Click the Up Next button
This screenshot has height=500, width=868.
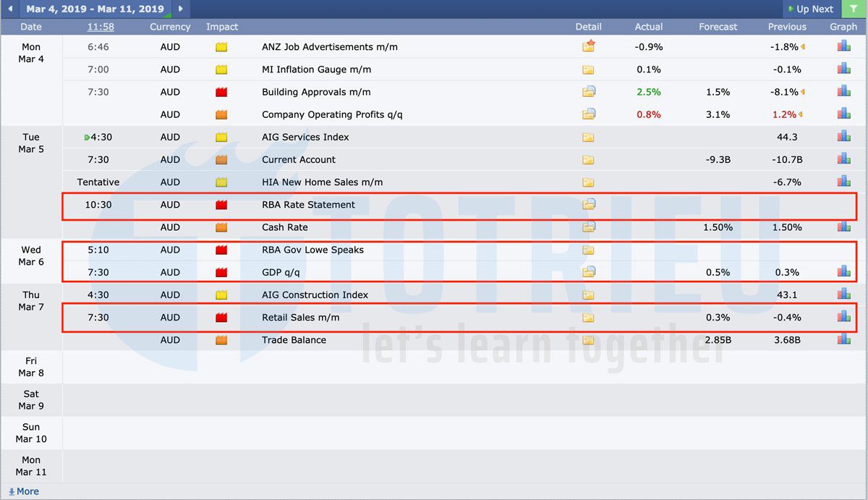click(x=810, y=9)
